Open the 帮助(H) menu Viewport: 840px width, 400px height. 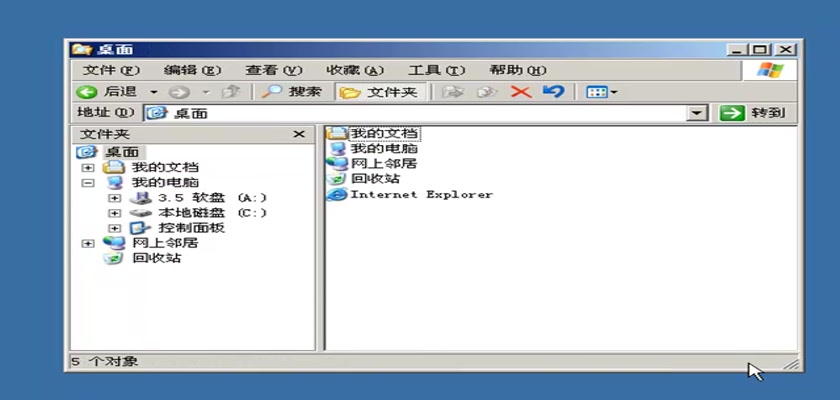tap(518, 70)
